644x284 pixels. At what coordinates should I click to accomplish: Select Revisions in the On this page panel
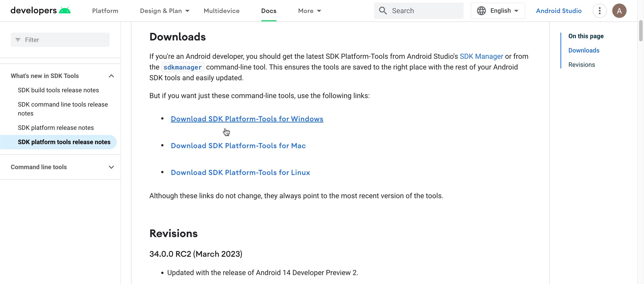pyautogui.click(x=582, y=64)
